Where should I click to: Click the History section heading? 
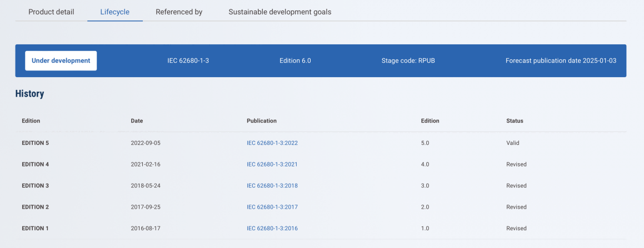click(29, 94)
